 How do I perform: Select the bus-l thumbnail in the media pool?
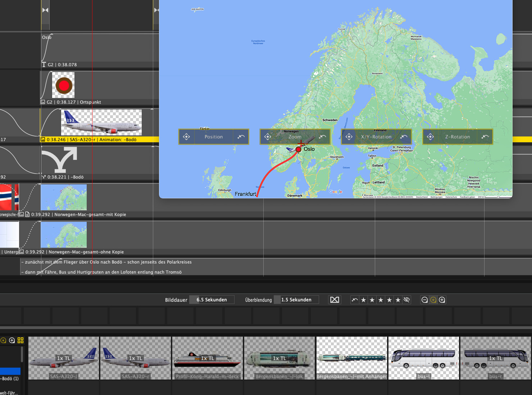423,358
